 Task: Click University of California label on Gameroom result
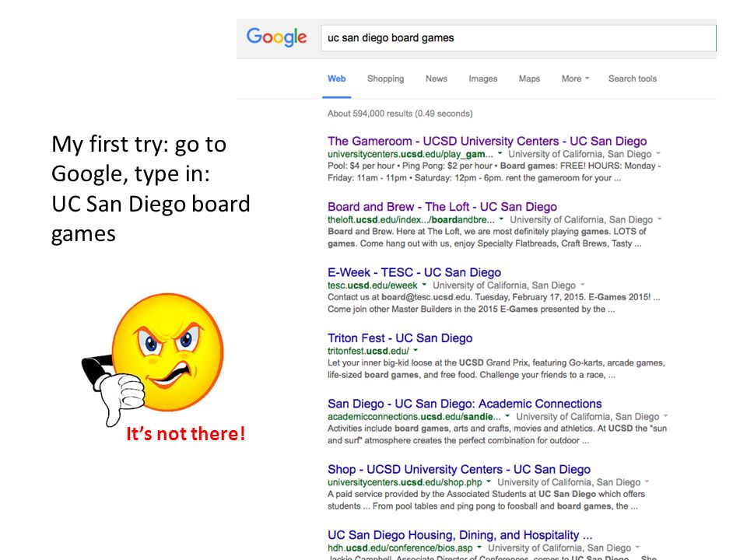click(x=579, y=154)
